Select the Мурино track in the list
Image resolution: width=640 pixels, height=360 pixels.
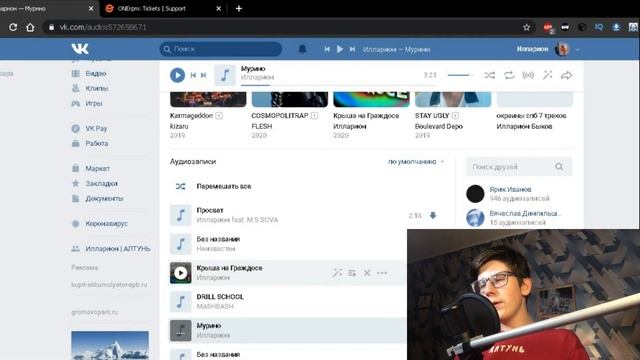(287, 330)
